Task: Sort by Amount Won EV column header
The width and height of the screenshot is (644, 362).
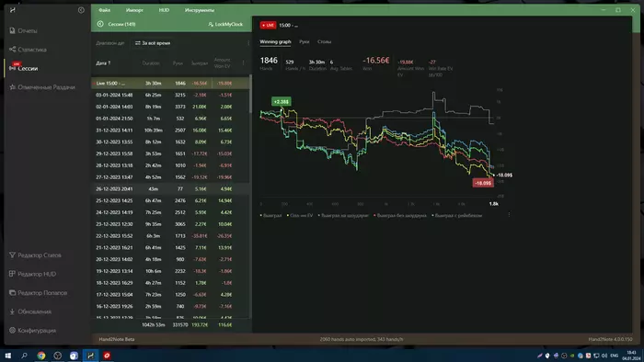Action: [223, 63]
